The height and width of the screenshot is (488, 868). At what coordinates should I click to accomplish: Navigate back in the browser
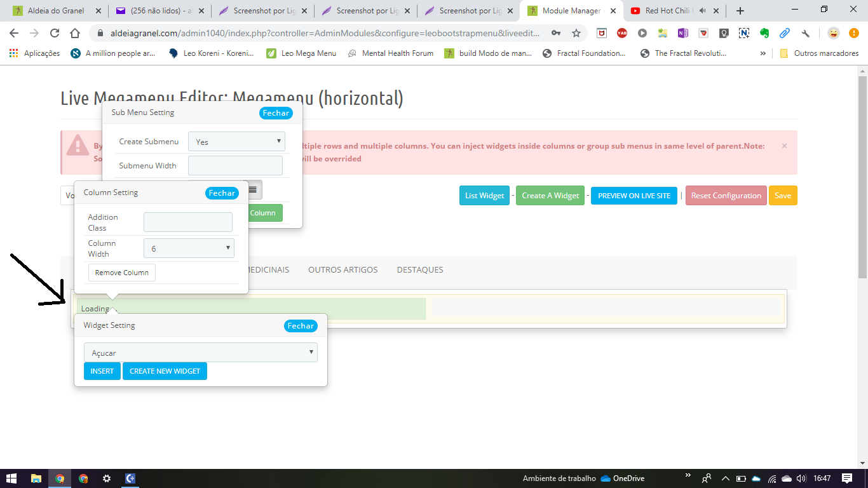tap(14, 34)
